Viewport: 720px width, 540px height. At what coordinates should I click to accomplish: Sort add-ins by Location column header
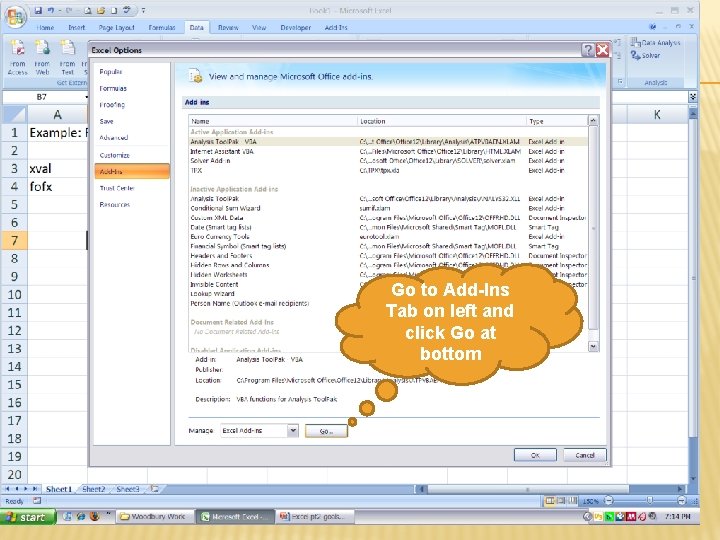click(x=442, y=121)
